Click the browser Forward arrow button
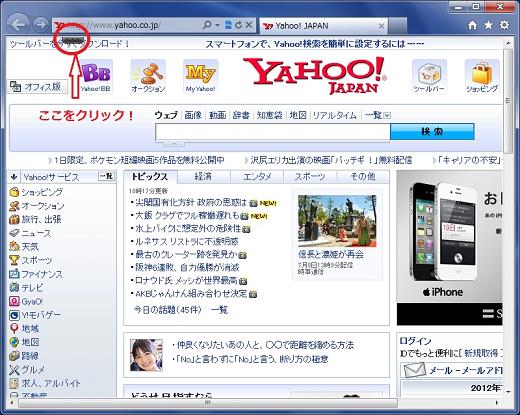The width and height of the screenshot is (520, 415). (x=41, y=25)
